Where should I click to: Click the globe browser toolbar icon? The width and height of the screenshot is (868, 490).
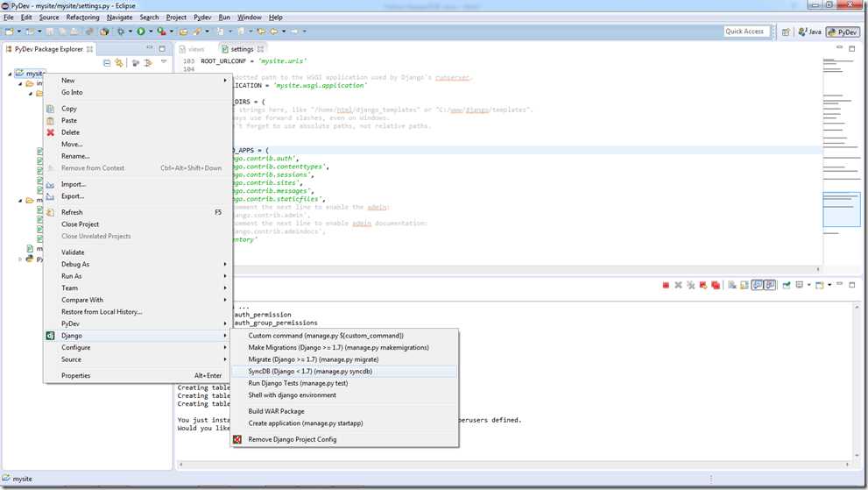104,32
